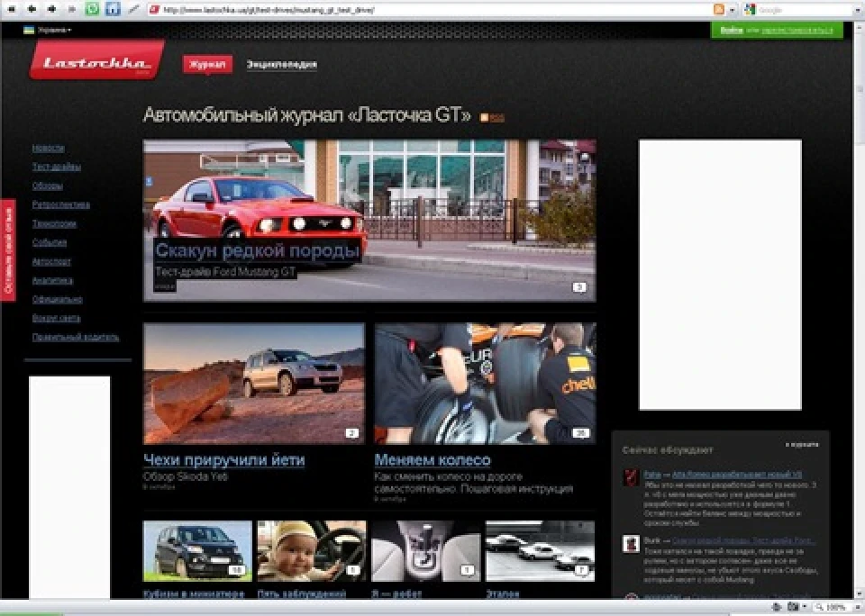
Task: Open the Вокруг света sidebar link
Action: coord(56,318)
